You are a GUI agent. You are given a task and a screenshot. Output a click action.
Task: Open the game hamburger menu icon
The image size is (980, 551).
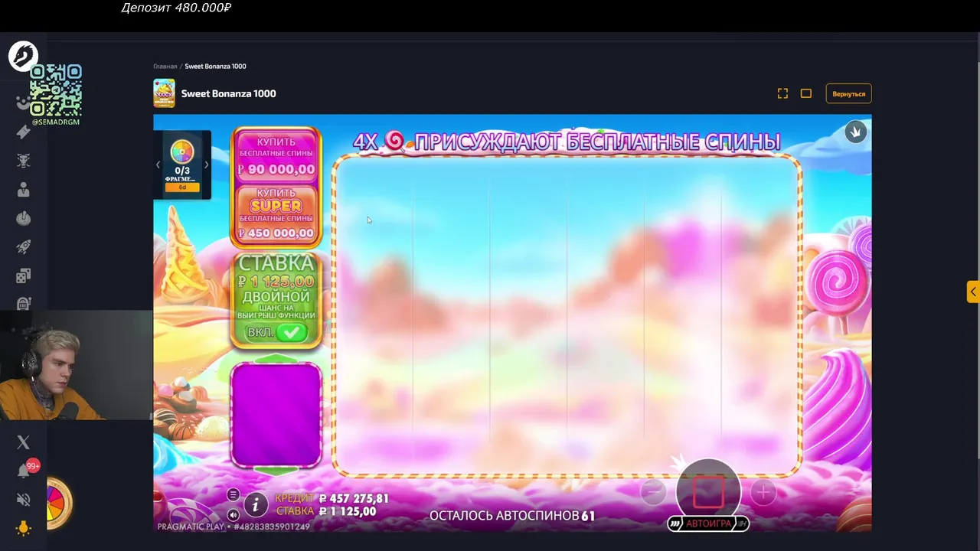point(233,494)
